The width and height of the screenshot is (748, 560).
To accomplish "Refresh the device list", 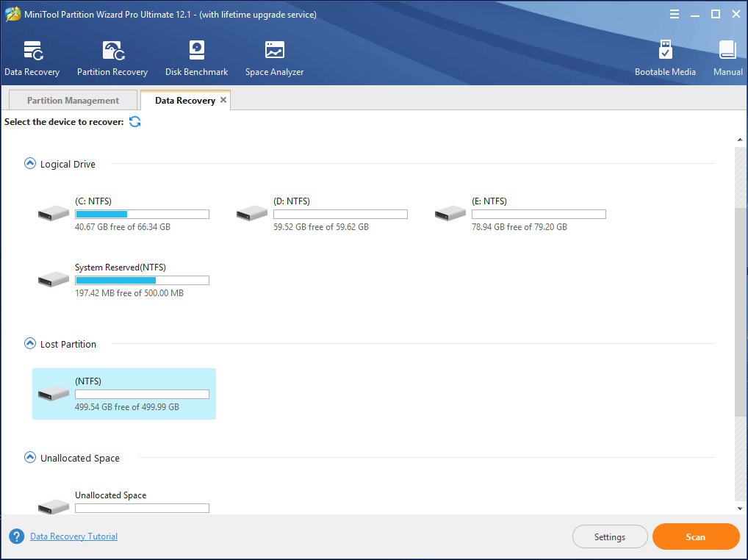I will click(135, 122).
